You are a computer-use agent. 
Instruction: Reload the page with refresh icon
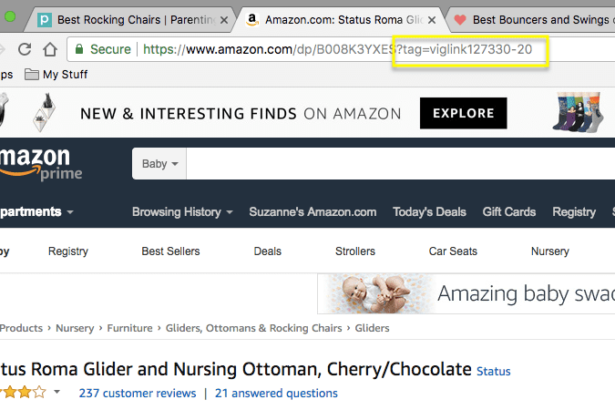25,49
